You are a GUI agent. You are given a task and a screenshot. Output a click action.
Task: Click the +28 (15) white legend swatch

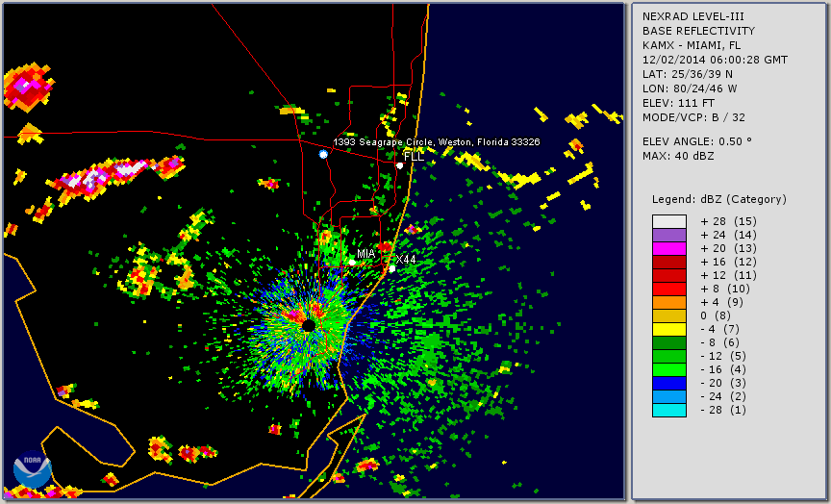669,221
